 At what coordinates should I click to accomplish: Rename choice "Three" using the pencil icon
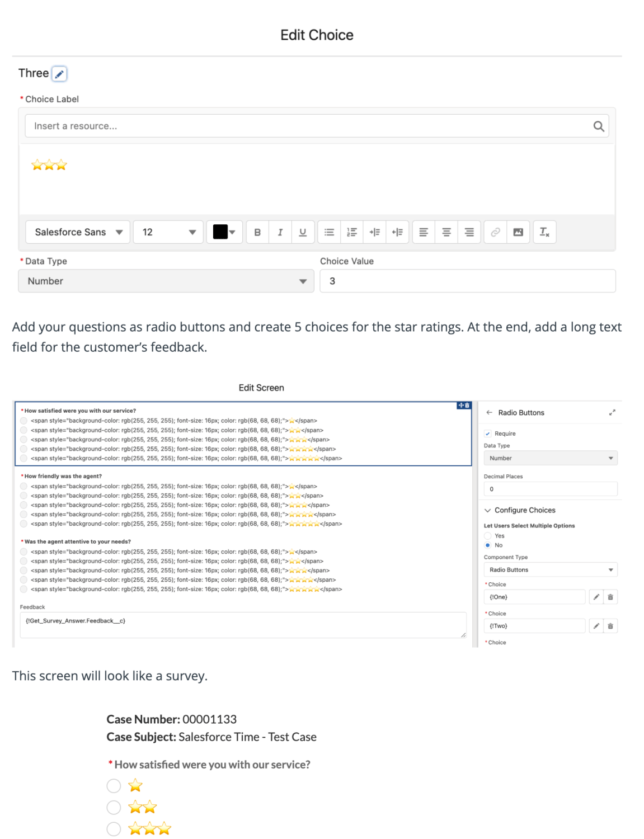59,73
